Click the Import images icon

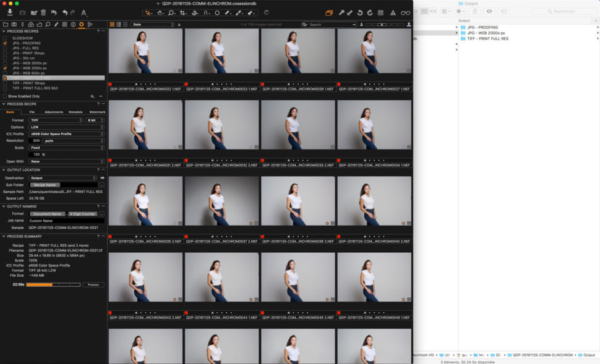tap(10, 14)
